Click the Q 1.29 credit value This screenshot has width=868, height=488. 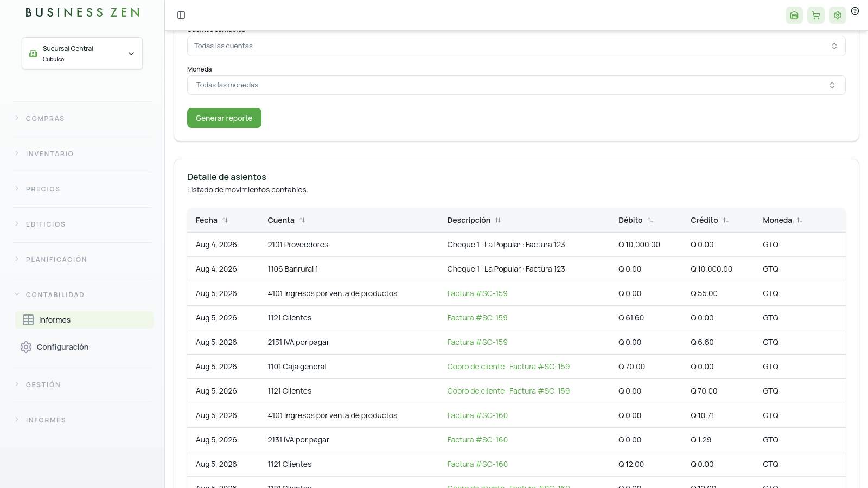coord(701,440)
